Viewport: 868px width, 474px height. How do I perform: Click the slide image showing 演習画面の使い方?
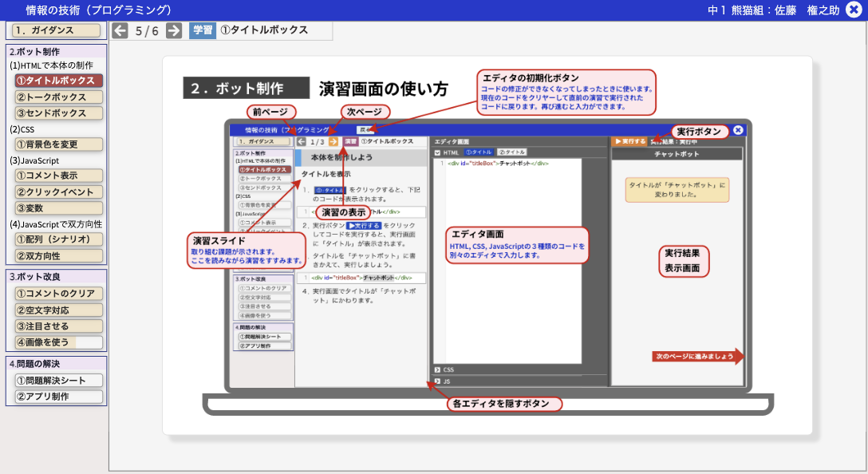(x=487, y=245)
